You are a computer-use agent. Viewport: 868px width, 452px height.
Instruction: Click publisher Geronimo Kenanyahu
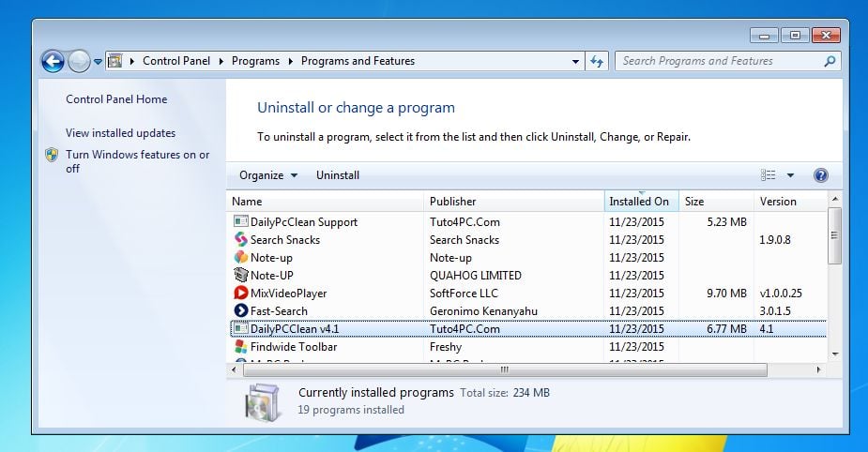coord(483,311)
